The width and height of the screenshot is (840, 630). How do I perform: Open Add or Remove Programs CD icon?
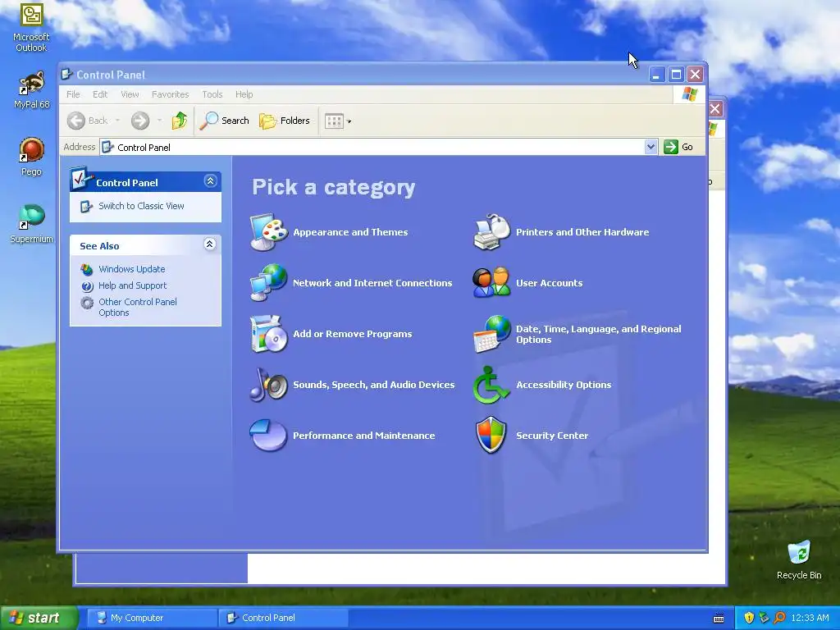tap(269, 334)
